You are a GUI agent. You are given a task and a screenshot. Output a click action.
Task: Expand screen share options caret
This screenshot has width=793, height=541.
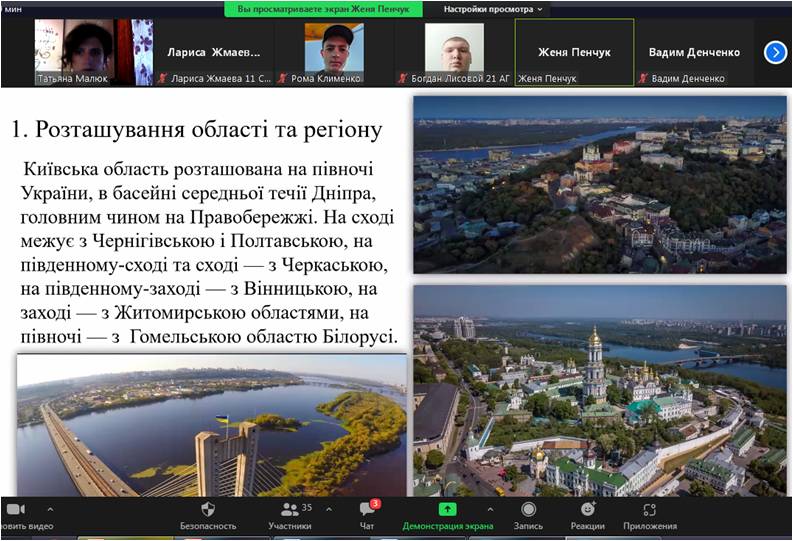pos(490,509)
